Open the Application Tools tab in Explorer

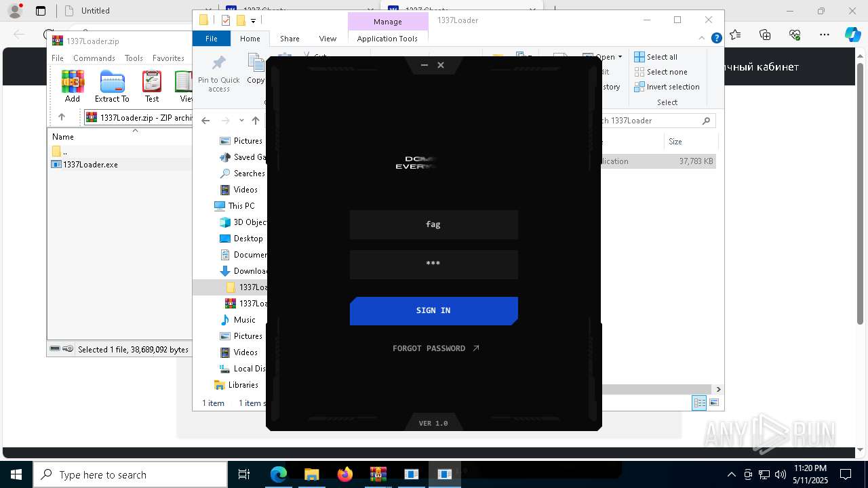point(387,39)
